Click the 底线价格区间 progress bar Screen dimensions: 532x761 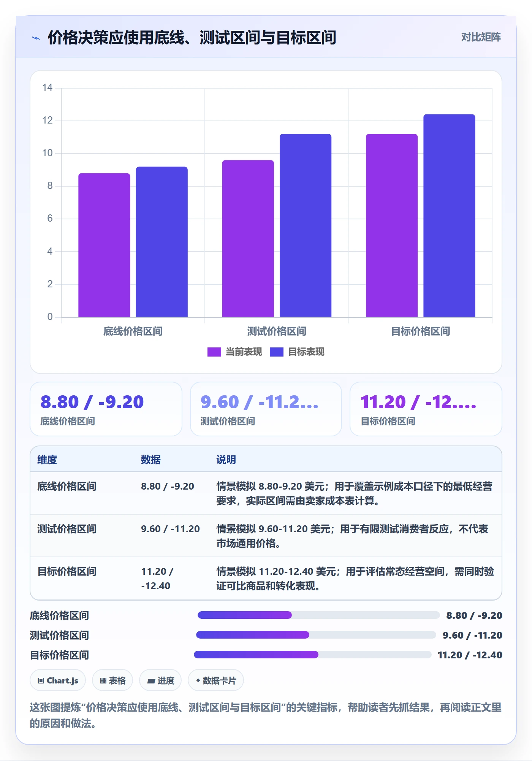tap(318, 615)
